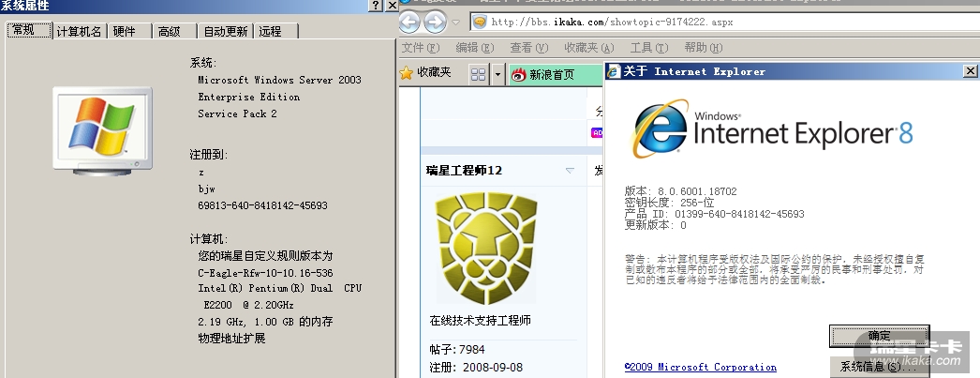Click the site icon in the address bar

point(480,22)
